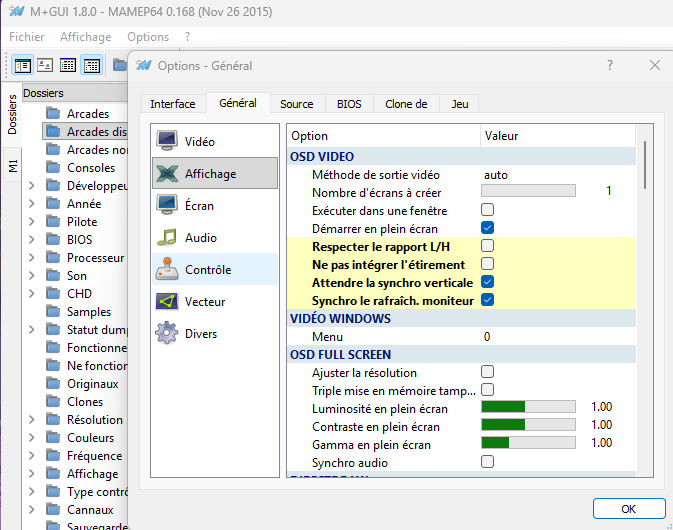Expand the Développeur folder tree node
Screen dimensions: 673x530
[x=32, y=186]
